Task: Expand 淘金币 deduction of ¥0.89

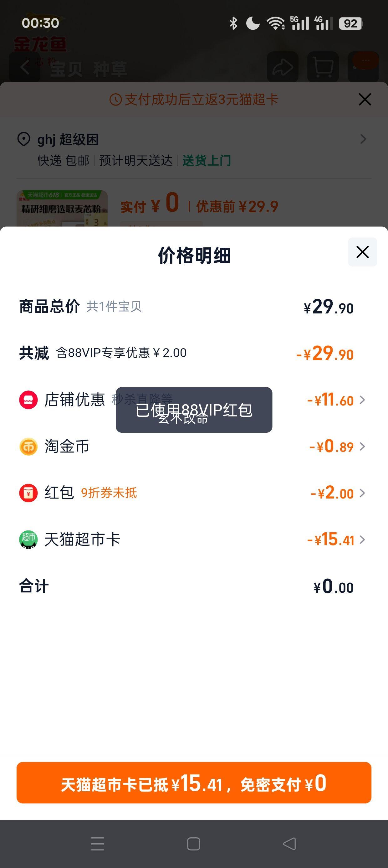Action: pos(337,447)
